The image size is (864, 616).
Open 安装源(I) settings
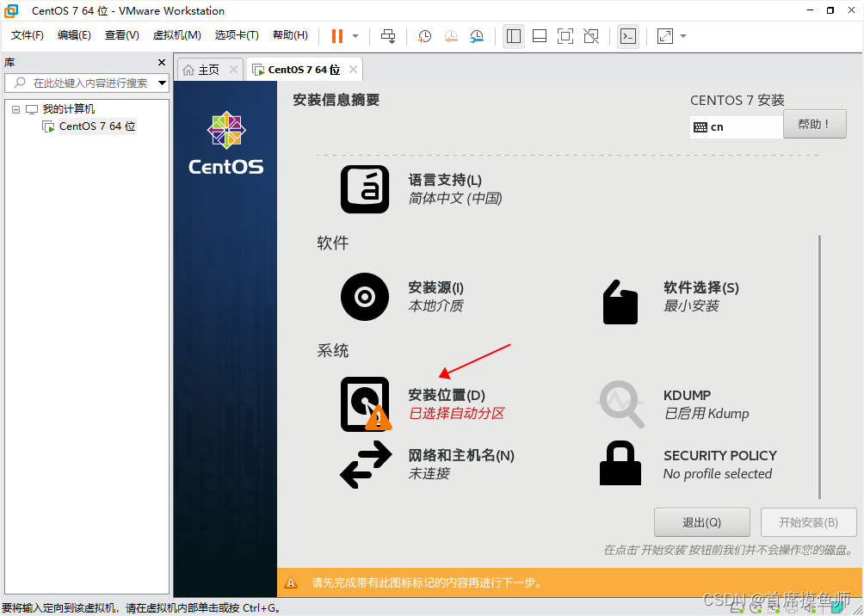pos(435,287)
